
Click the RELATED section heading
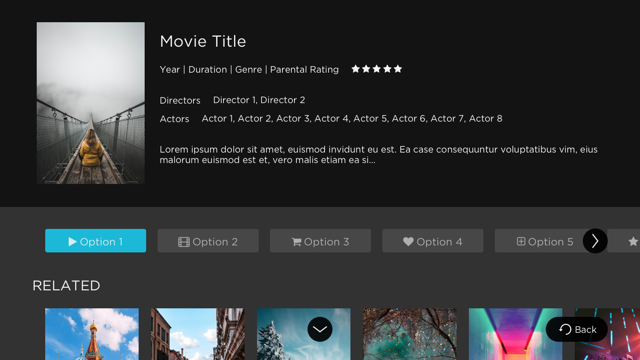point(66,285)
